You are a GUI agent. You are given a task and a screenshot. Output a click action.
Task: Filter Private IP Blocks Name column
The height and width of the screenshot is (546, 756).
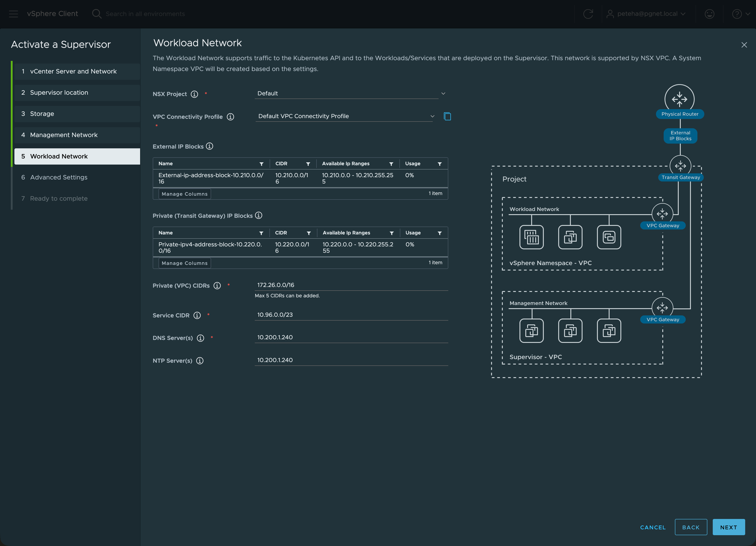(261, 233)
